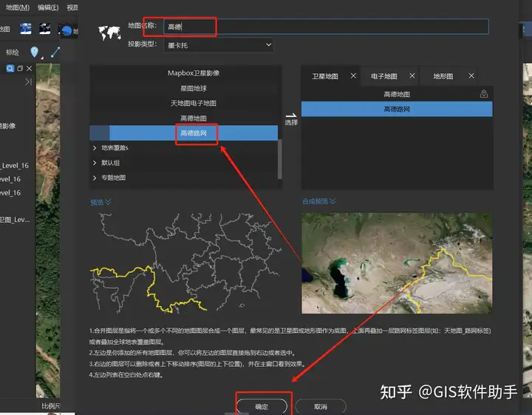Viewport: 532px width, 415px height.
Task: Click the satellite composite preview image
Action: tap(397, 263)
